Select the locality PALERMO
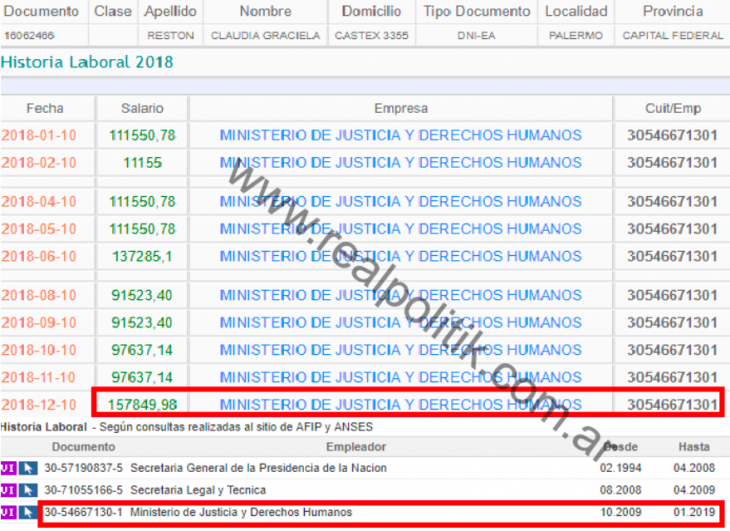The height and width of the screenshot is (531, 730). click(x=576, y=36)
